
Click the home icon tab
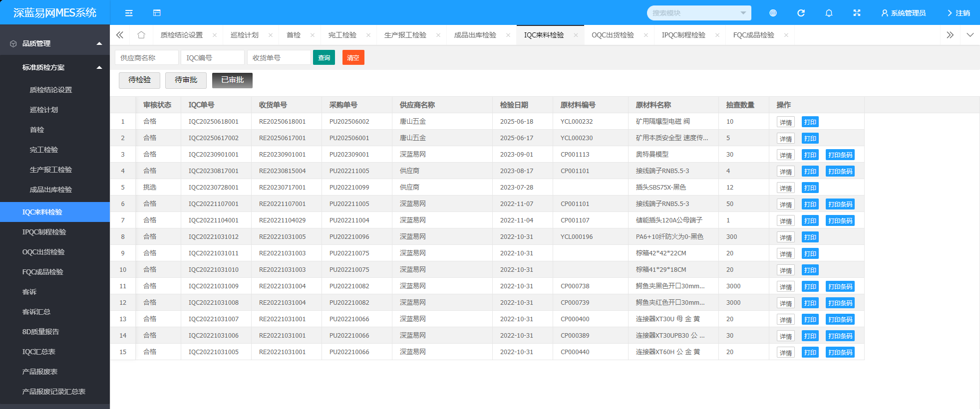[x=141, y=35]
